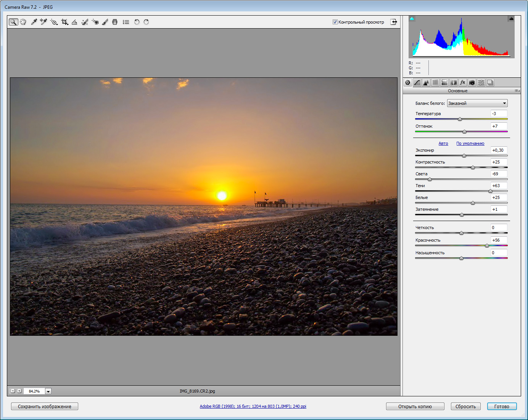This screenshot has height=420, width=528.
Task: Click the histogram graph
Action: pyautogui.click(x=462, y=37)
